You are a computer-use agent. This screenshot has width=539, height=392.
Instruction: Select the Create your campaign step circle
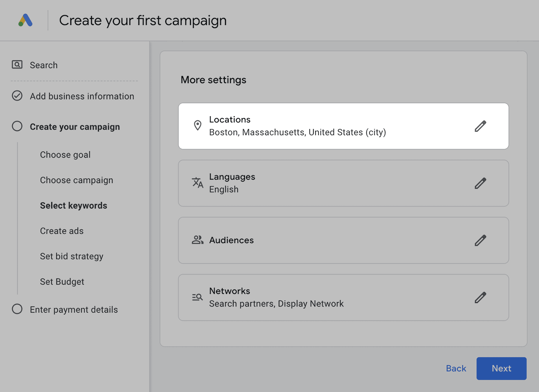point(17,126)
